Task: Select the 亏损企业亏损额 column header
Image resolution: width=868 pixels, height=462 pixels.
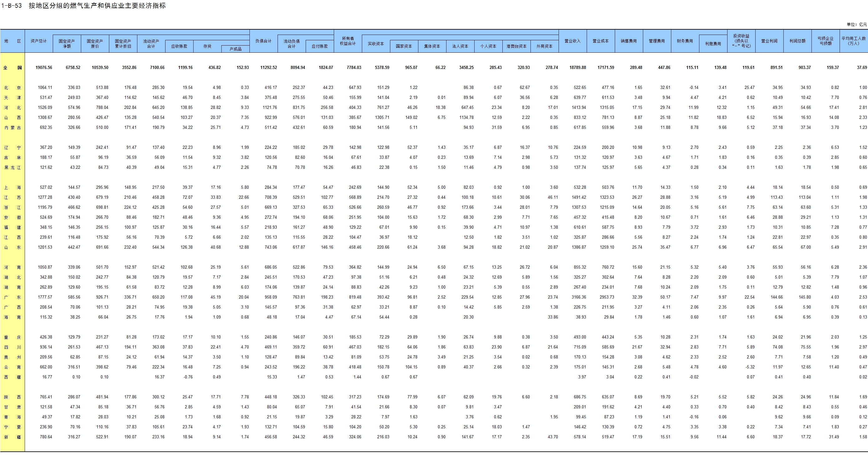Action: 825,41
